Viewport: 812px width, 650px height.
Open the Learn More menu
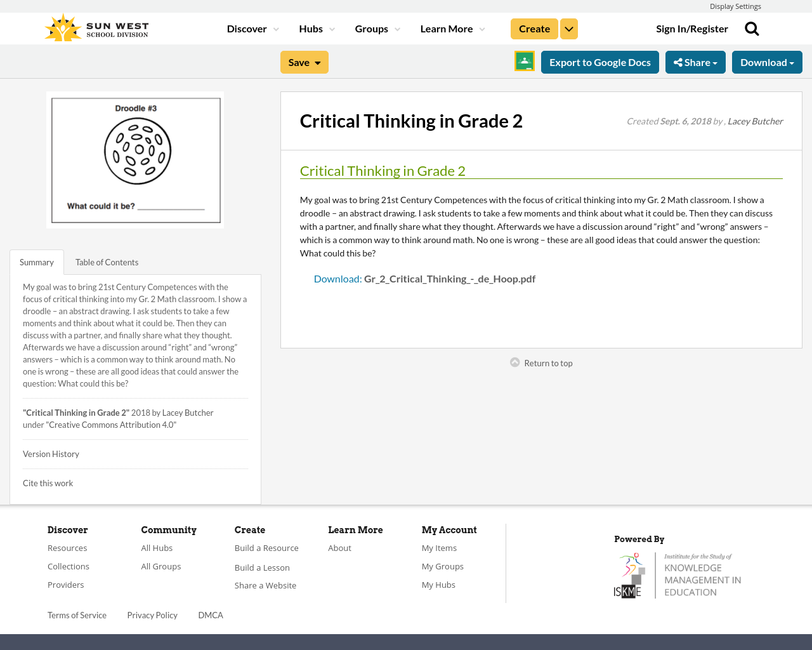coord(447,27)
